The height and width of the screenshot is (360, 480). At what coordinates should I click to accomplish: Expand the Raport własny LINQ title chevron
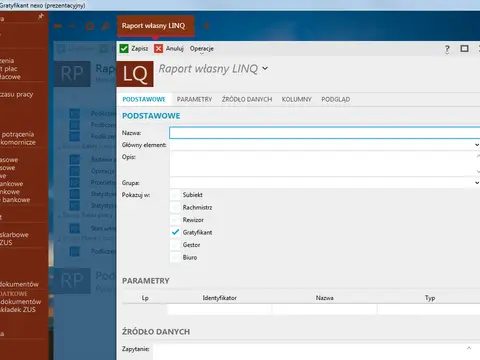pos(265,68)
